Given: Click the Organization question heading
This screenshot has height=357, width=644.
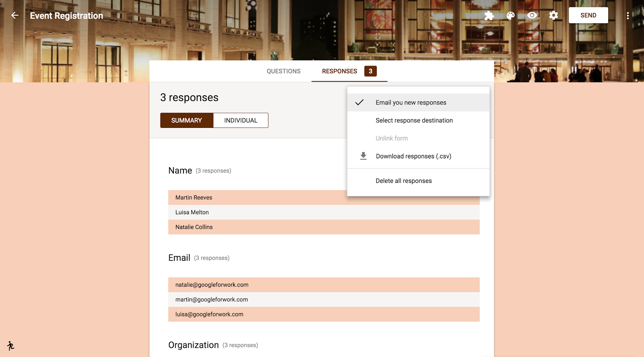Looking at the screenshot, I should coord(194,345).
